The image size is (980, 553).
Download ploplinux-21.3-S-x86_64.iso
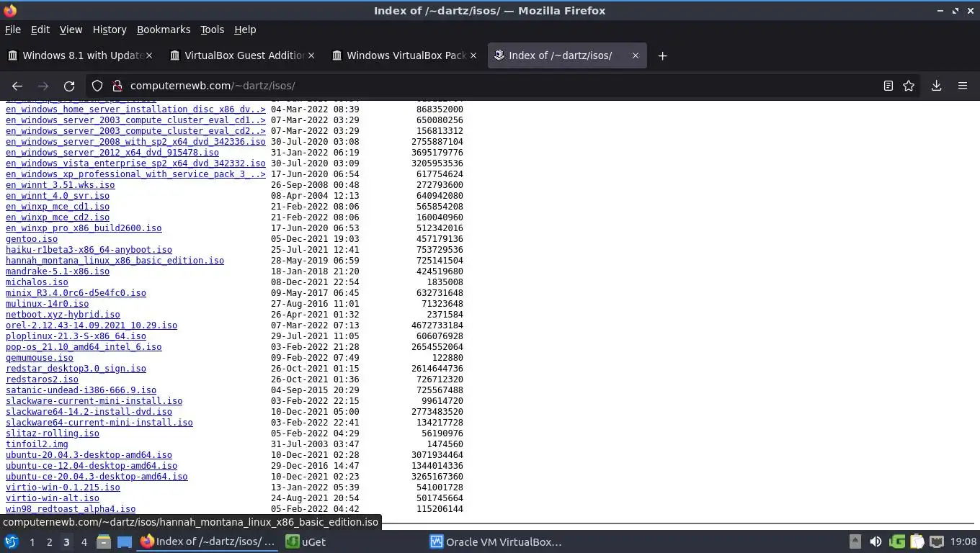pyautogui.click(x=76, y=336)
